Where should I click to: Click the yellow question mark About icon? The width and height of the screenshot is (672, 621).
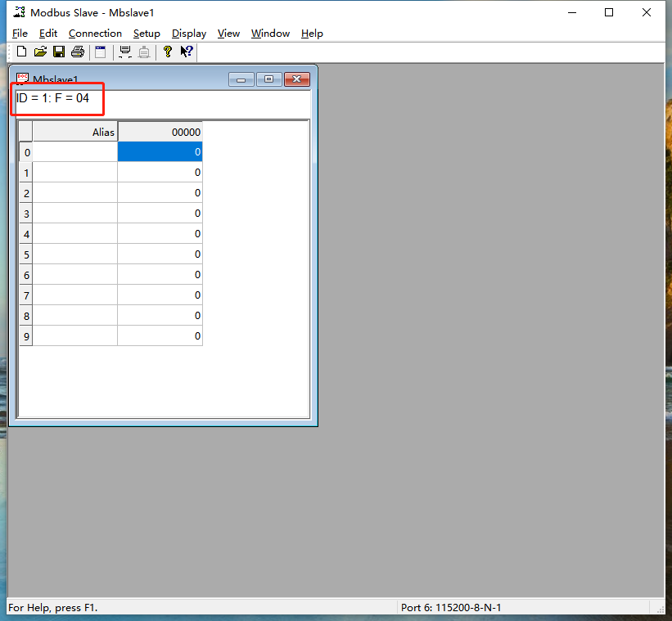click(168, 52)
